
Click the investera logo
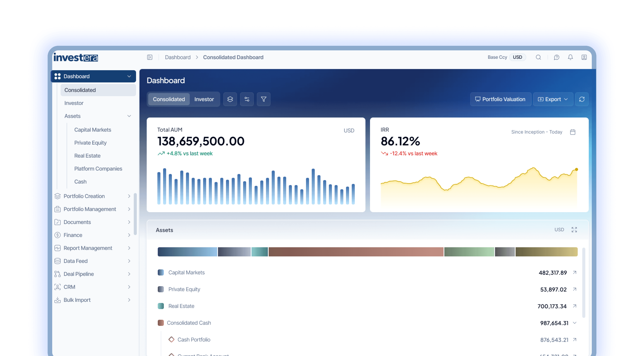pyautogui.click(x=76, y=57)
